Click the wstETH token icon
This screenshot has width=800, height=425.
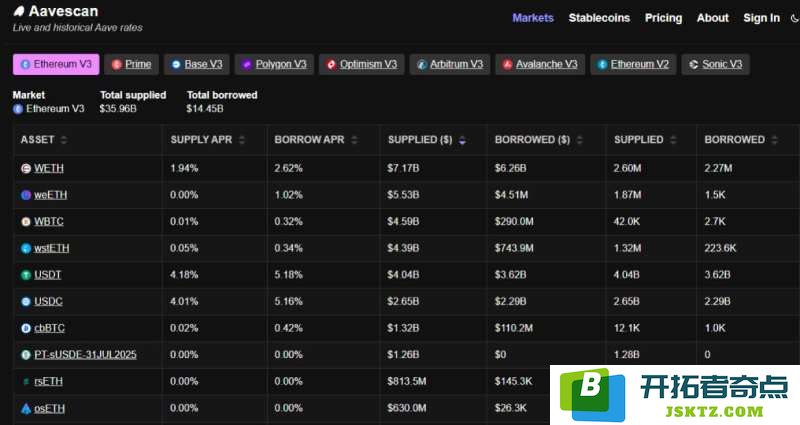tap(26, 248)
